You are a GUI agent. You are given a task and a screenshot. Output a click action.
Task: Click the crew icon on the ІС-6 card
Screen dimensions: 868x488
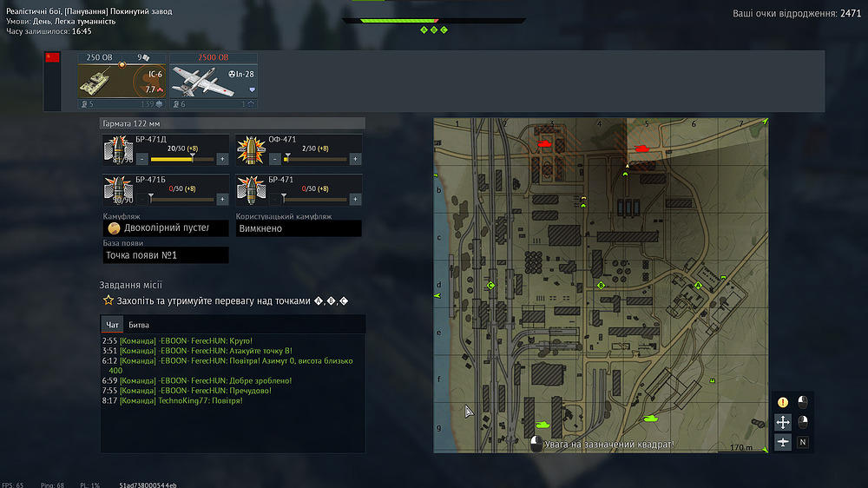[x=84, y=104]
